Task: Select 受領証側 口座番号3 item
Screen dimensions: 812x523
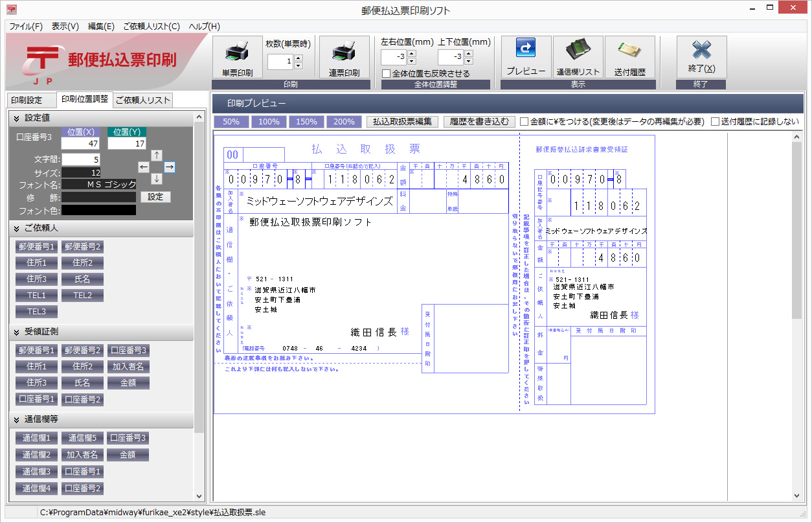Action: (x=128, y=350)
